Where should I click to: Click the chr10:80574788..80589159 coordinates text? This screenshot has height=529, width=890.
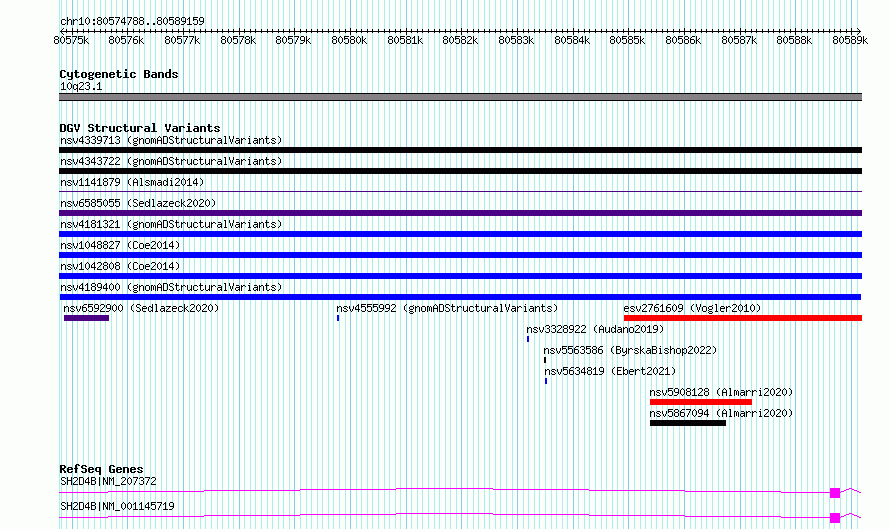pyautogui.click(x=132, y=21)
